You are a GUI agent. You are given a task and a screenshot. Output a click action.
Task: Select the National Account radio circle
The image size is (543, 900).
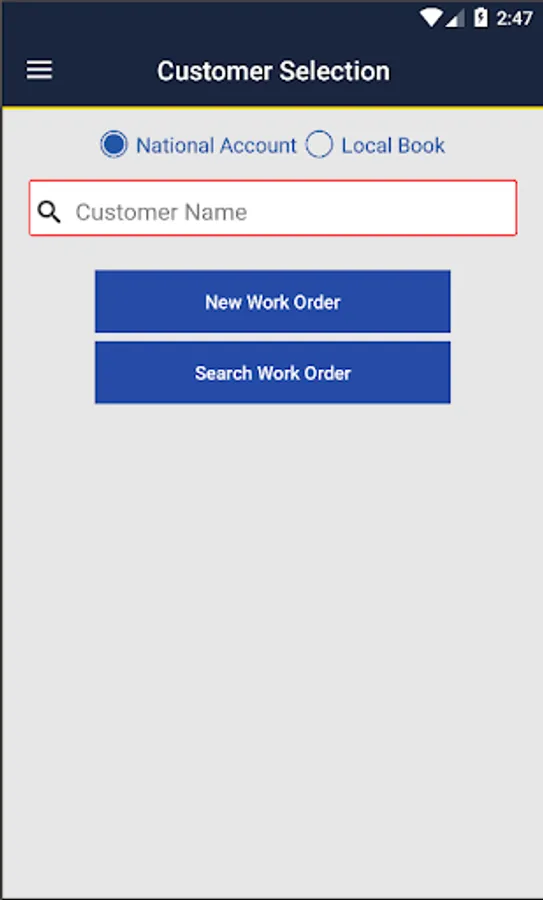[x=114, y=145]
